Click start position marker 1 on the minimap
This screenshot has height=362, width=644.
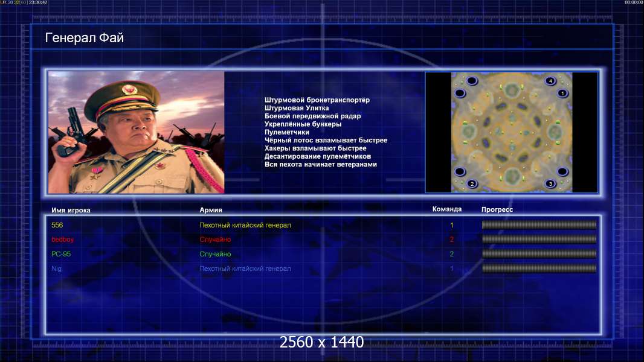pyautogui.click(x=562, y=93)
